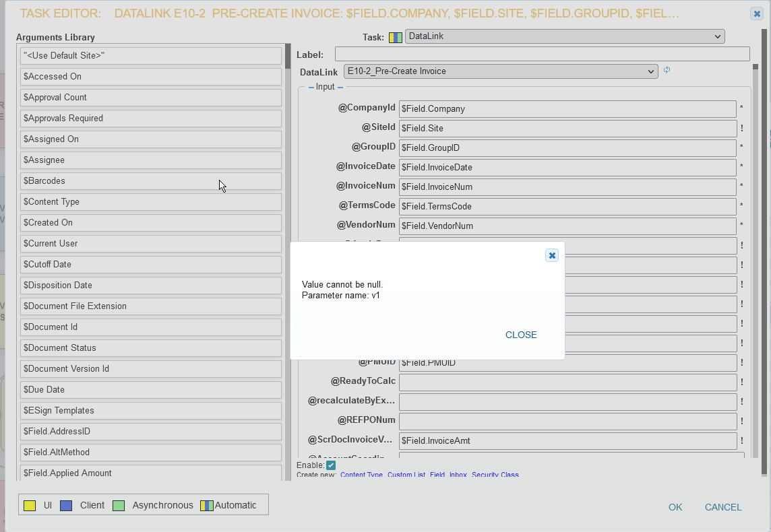The width and height of the screenshot is (771, 532).
Task: Select the $Disposition Date argument
Action: pyautogui.click(x=151, y=286)
